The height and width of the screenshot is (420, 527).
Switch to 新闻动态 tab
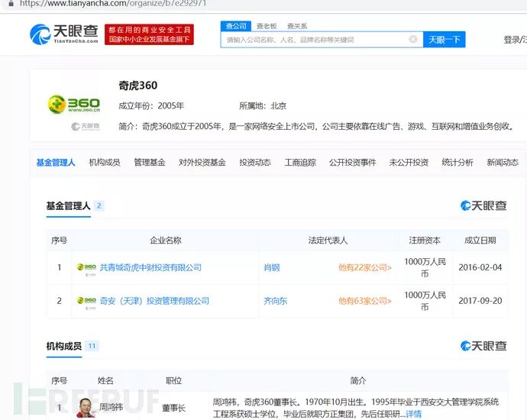[x=503, y=163]
